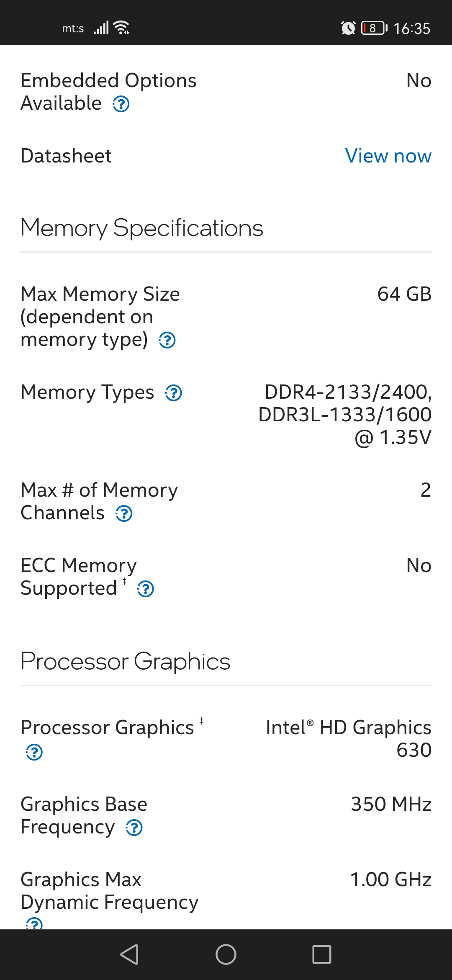Tap the Wi-Fi signal icon in status bar
The width and height of the screenshot is (452, 980).
tap(121, 28)
